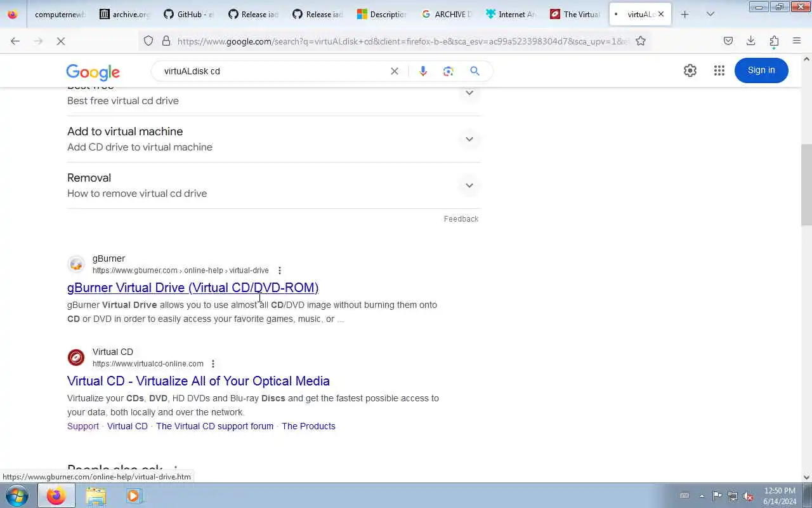Open Action Center flag icon
The width and height of the screenshot is (812, 508).
[717, 496]
